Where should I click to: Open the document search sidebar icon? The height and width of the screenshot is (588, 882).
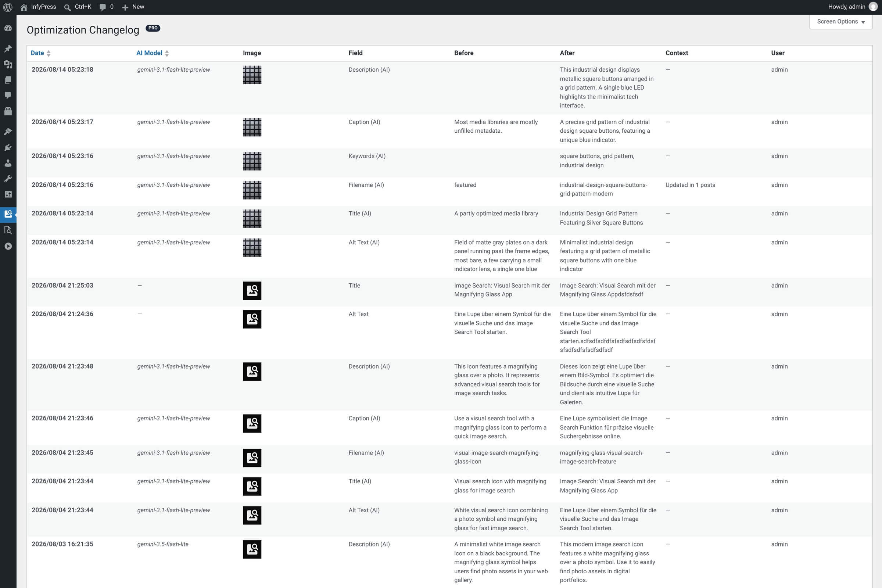(8, 230)
